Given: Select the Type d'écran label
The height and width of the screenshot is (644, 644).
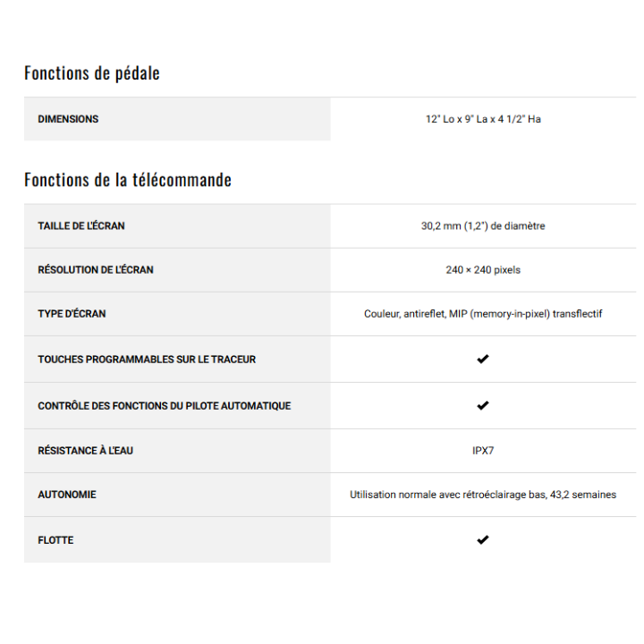Looking at the screenshot, I should [x=72, y=314].
